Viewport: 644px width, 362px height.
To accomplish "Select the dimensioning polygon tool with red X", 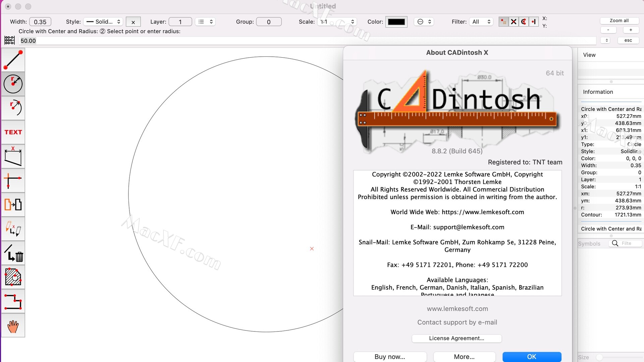I will pyautogui.click(x=13, y=156).
